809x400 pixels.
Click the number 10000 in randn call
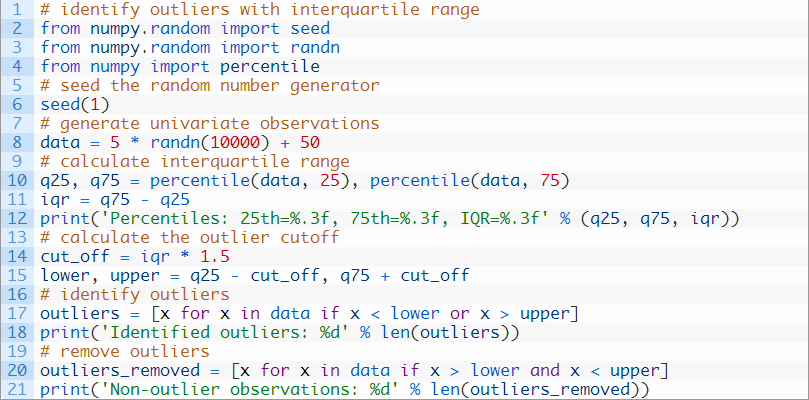tap(235, 142)
